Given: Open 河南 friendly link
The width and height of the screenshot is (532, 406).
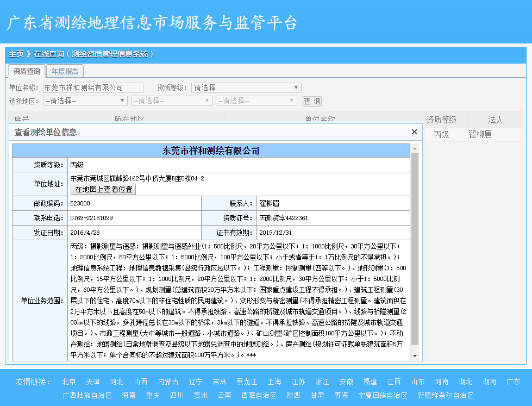Looking at the screenshot, I should click(x=441, y=382).
